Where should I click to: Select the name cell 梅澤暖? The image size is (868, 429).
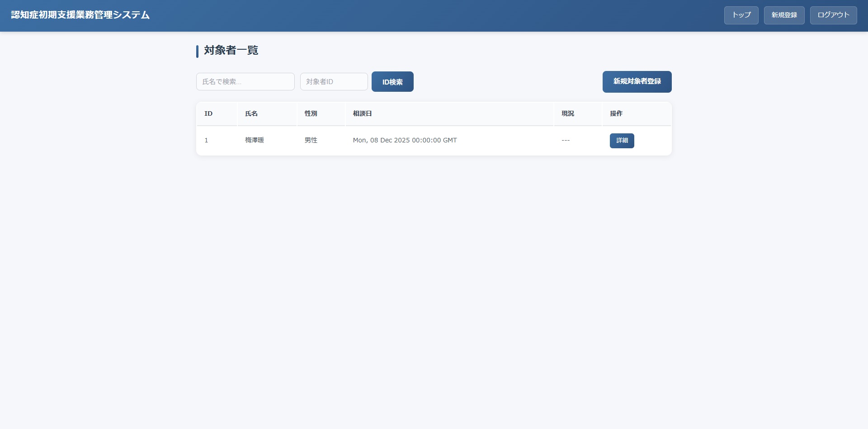255,140
